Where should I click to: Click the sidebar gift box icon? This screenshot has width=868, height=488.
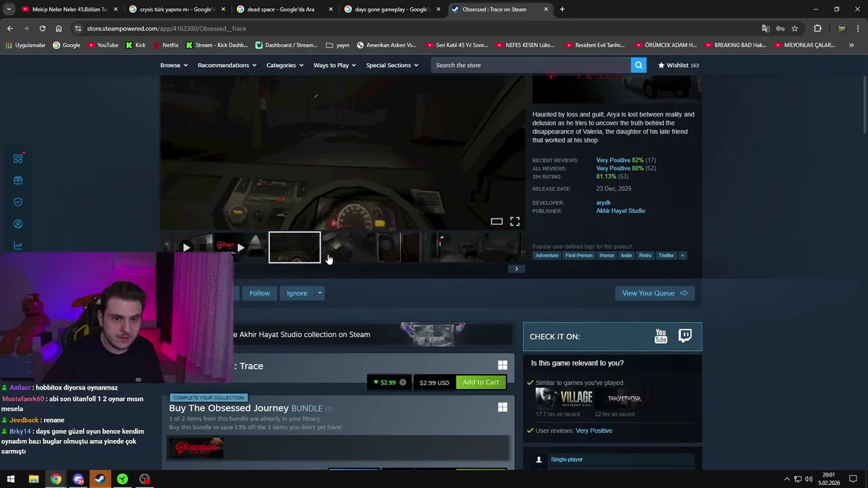(18, 180)
